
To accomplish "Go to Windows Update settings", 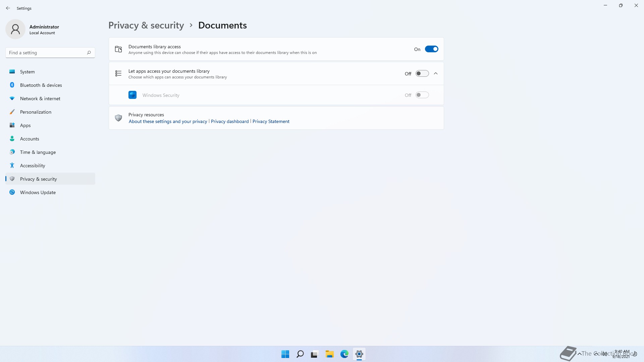I will pyautogui.click(x=38, y=192).
